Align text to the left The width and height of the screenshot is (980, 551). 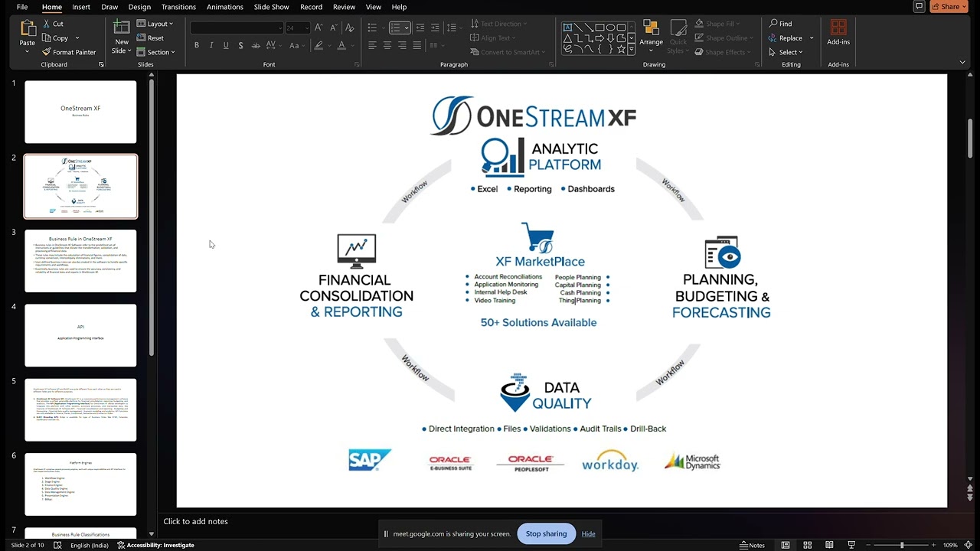pyautogui.click(x=372, y=45)
